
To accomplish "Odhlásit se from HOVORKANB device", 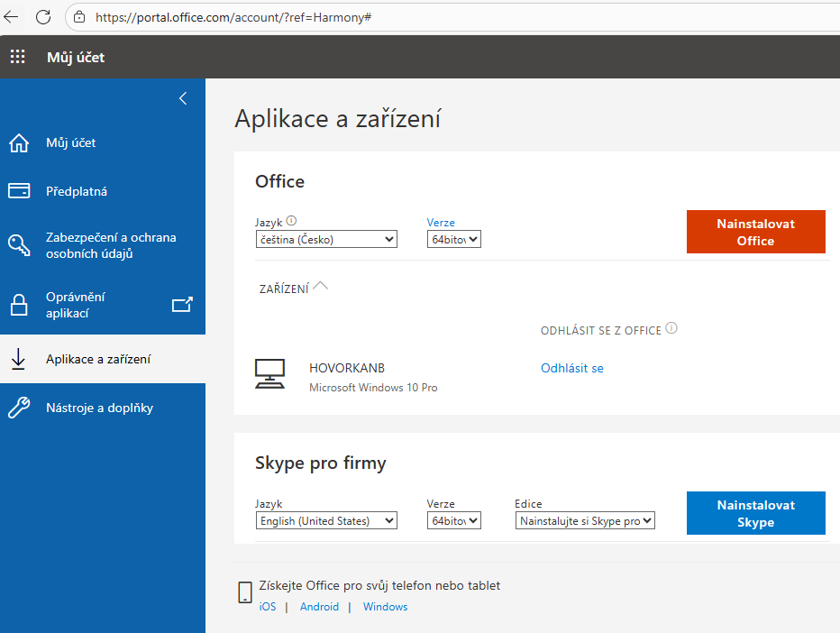I will click(571, 368).
